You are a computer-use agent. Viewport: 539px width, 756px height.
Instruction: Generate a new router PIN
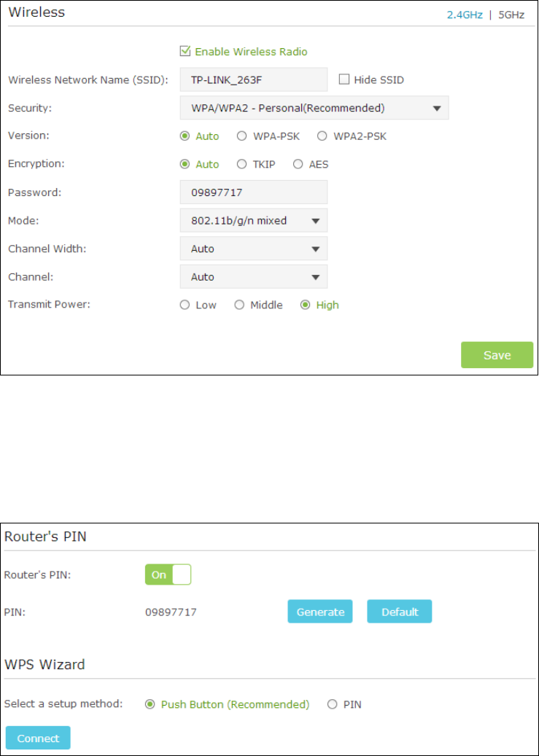click(320, 612)
